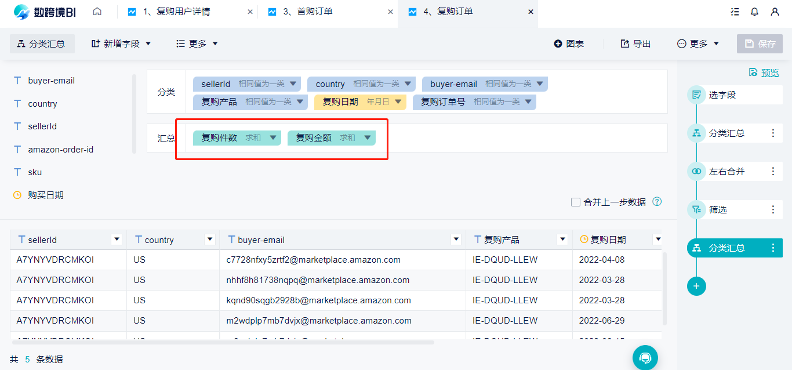Open the country grouping dropdown
The height and width of the screenshot is (370, 792).
tap(407, 84)
